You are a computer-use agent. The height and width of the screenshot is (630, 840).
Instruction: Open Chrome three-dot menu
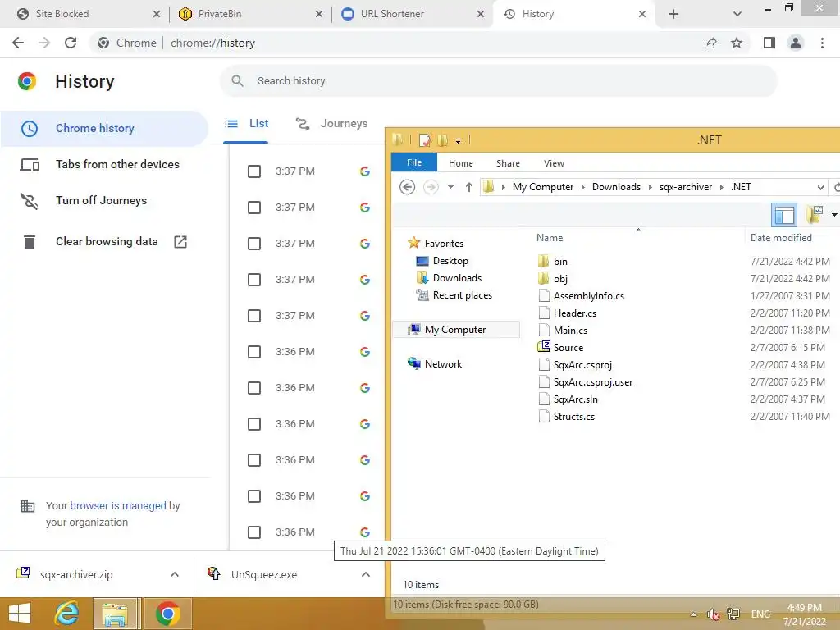click(x=822, y=43)
